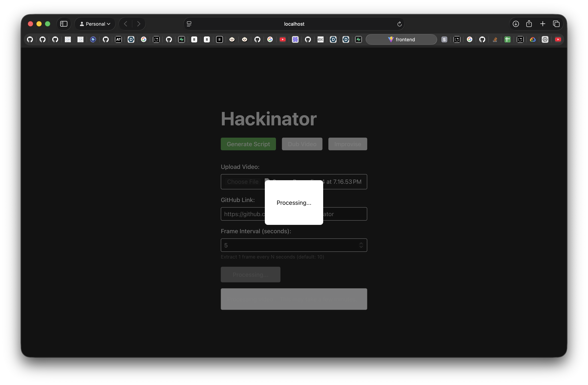Toggle the Safari sidebar panel icon
The image size is (588, 385).
64,24
